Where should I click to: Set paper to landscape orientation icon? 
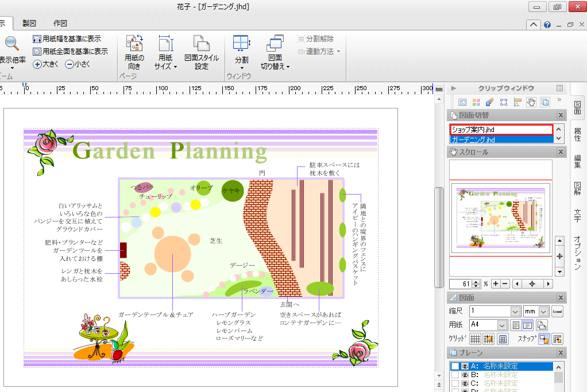527,325
